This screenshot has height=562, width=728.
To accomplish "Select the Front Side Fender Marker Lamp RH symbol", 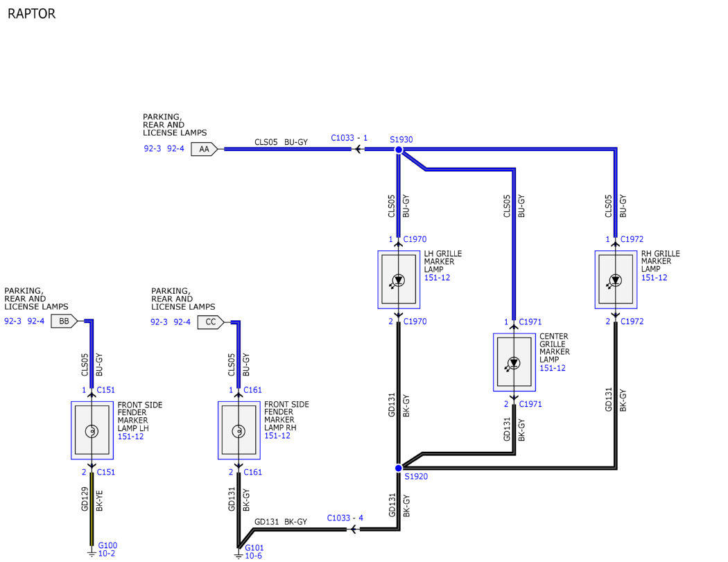I will [x=239, y=430].
